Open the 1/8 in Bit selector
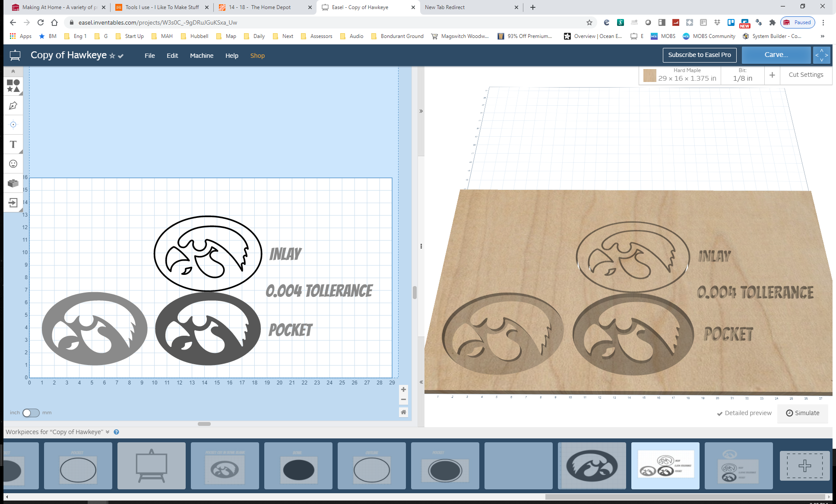836x504 pixels. coord(742,75)
